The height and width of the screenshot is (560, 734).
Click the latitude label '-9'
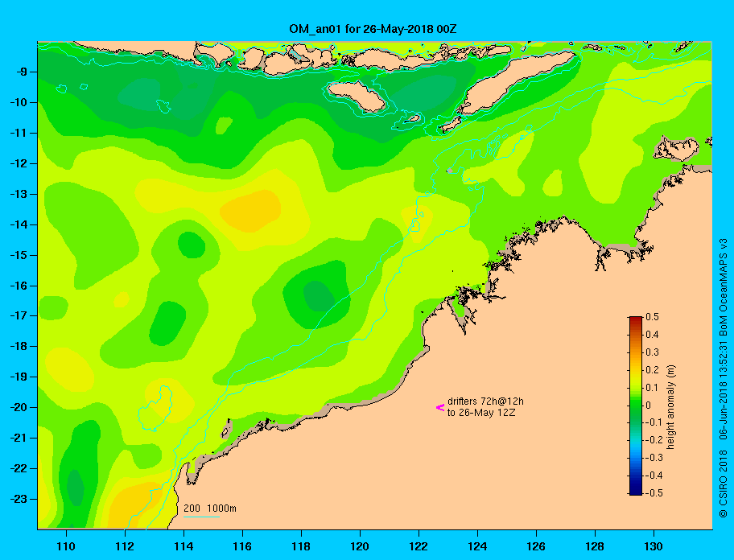tap(22, 72)
